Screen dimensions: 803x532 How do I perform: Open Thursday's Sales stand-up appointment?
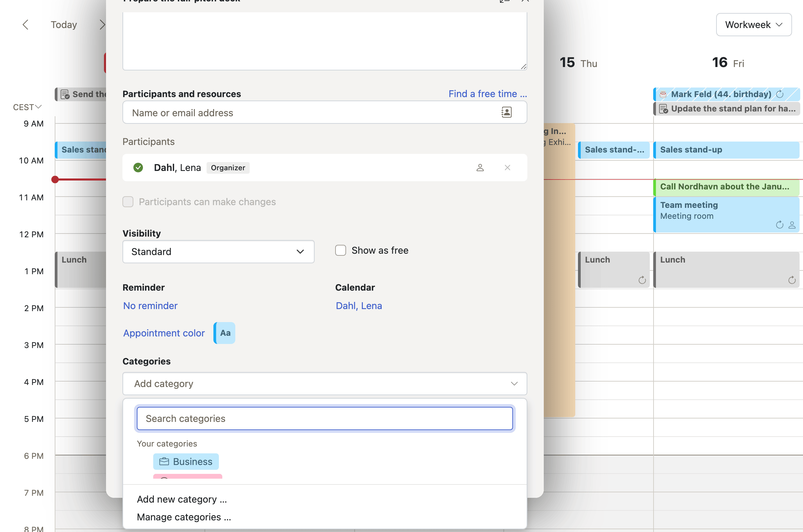[614, 150]
